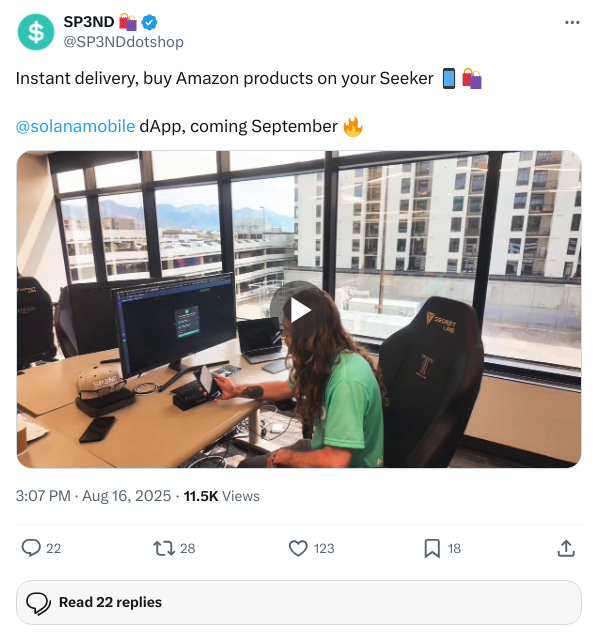598x633 pixels.
Task: Repost using the retweet arrows icon
Action: [164, 548]
